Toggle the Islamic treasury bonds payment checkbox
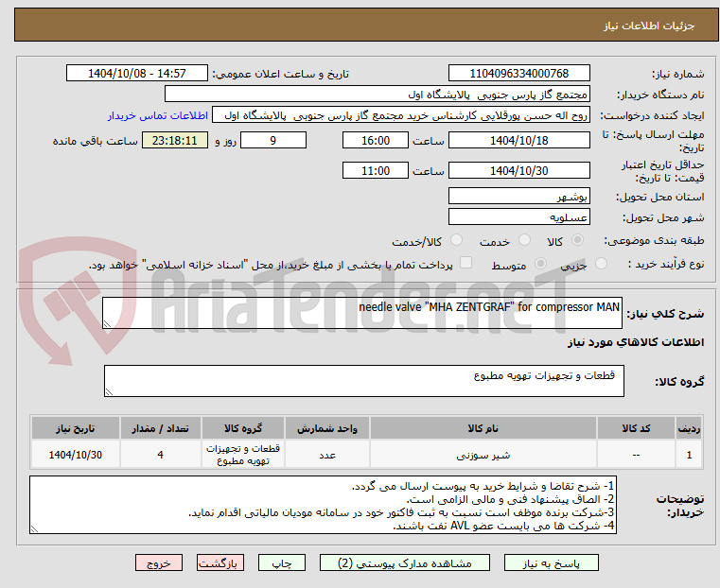The image size is (720, 588). [466, 263]
